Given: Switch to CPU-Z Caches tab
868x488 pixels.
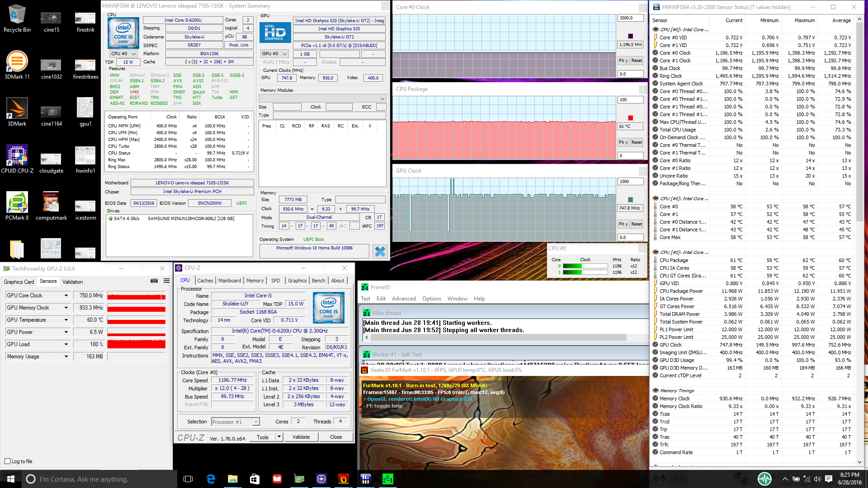Looking at the screenshot, I should tap(205, 281).
